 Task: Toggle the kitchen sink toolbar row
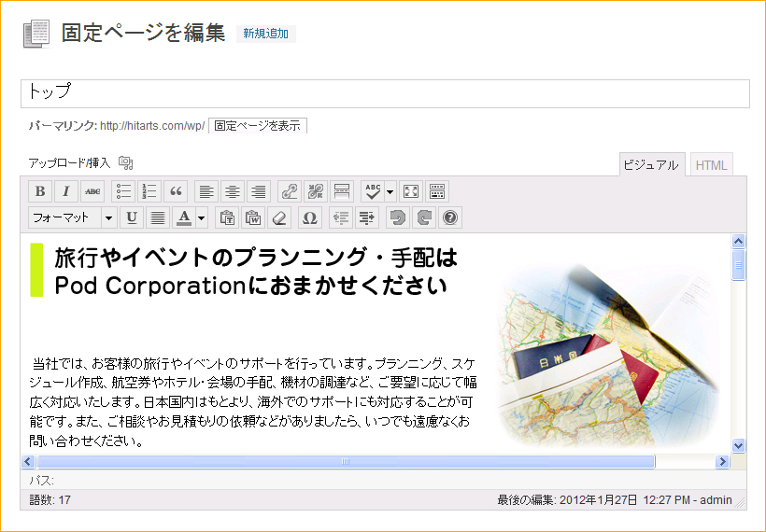point(437,191)
